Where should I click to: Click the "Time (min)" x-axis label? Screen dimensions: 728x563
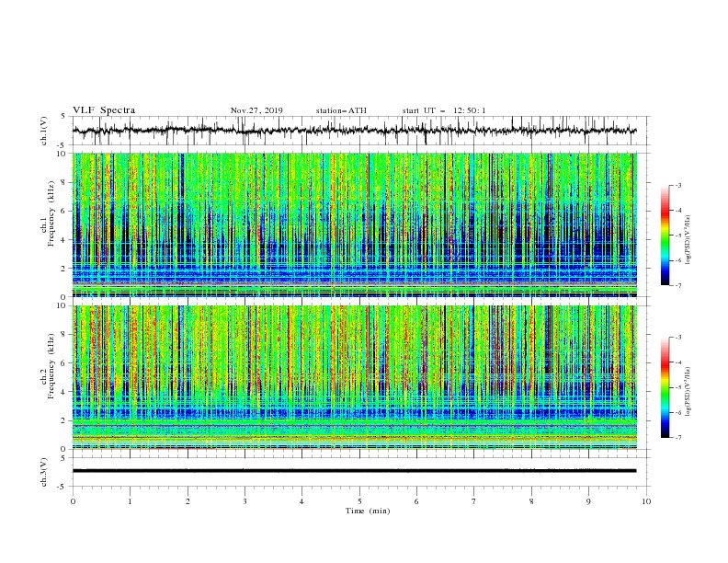click(x=368, y=511)
